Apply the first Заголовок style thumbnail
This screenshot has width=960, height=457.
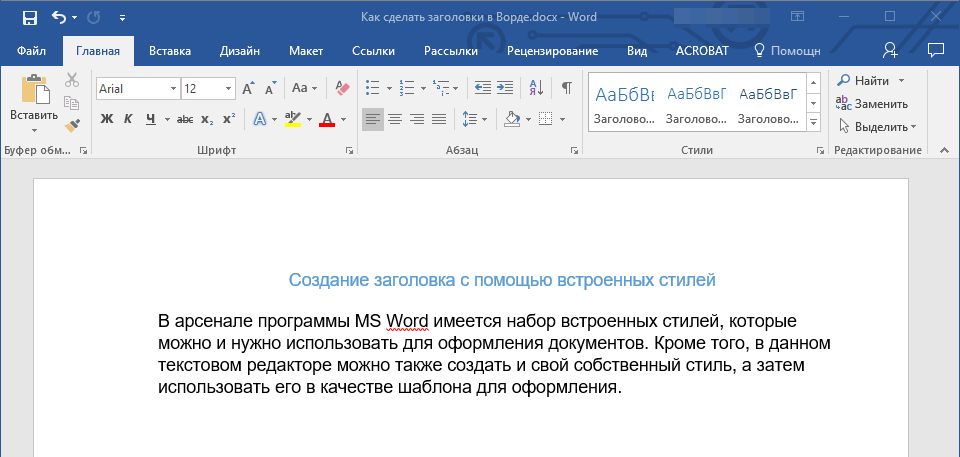point(624,104)
